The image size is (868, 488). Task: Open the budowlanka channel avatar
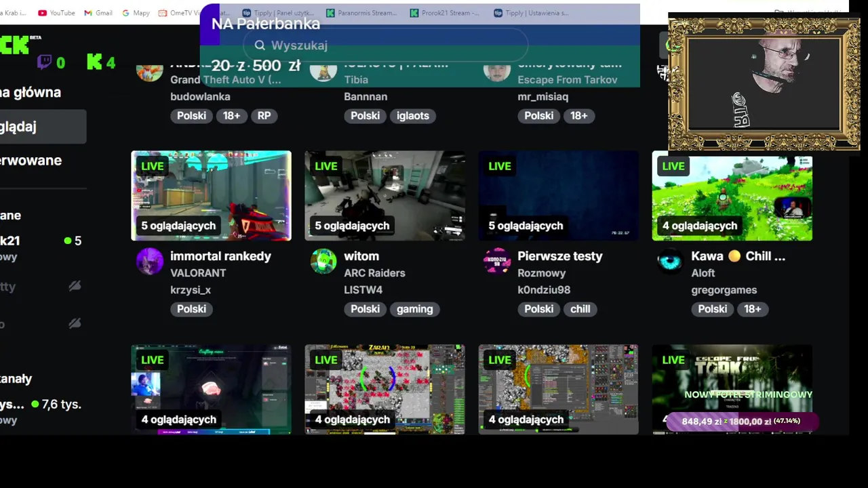tap(149, 70)
